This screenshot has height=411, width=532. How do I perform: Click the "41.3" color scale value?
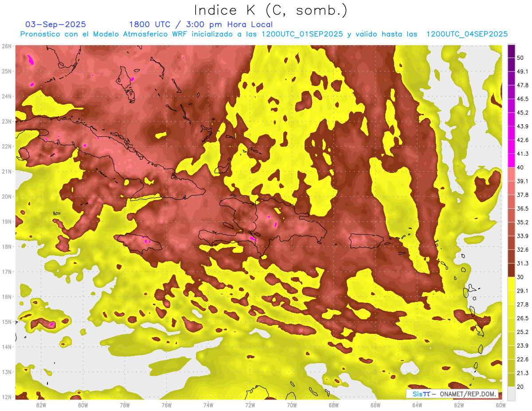[523, 154]
